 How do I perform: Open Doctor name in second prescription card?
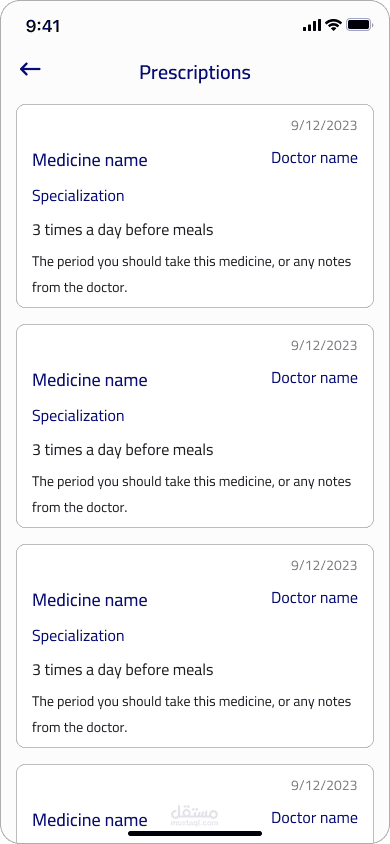[314, 378]
